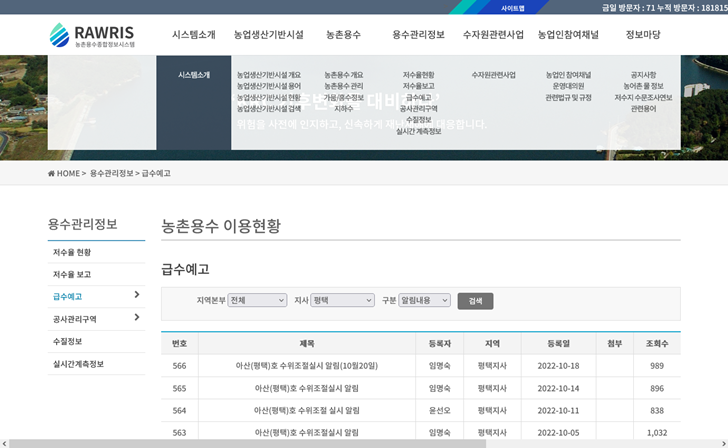Open 급수예고 in the left sidebar
The height and width of the screenshot is (448, 728).
click(67, 297)
